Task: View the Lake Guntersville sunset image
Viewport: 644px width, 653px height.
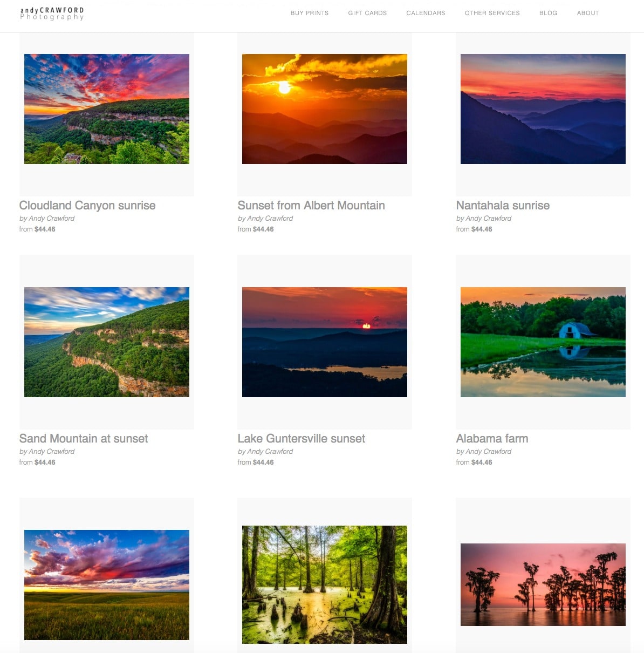Action: 325,342
